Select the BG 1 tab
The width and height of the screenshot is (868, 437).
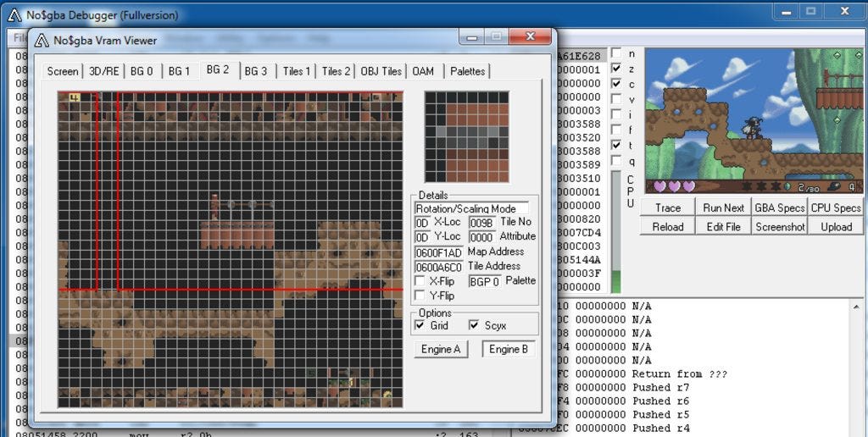click(x=180, y=71)
